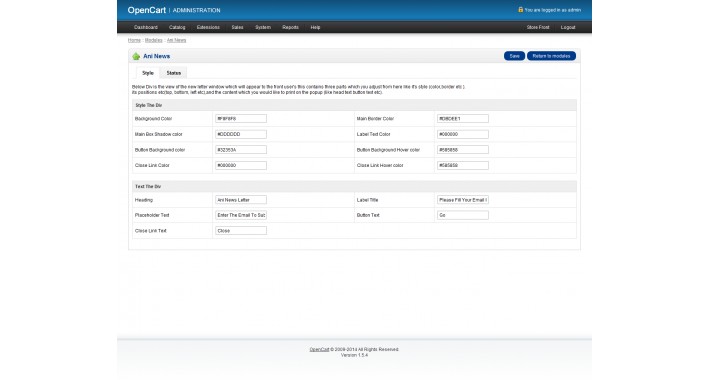
Task: Open the Dashboard menu
Action: 146,27
